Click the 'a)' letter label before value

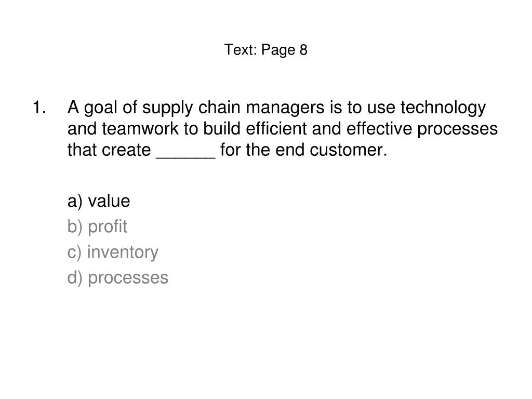coord(75,202)
